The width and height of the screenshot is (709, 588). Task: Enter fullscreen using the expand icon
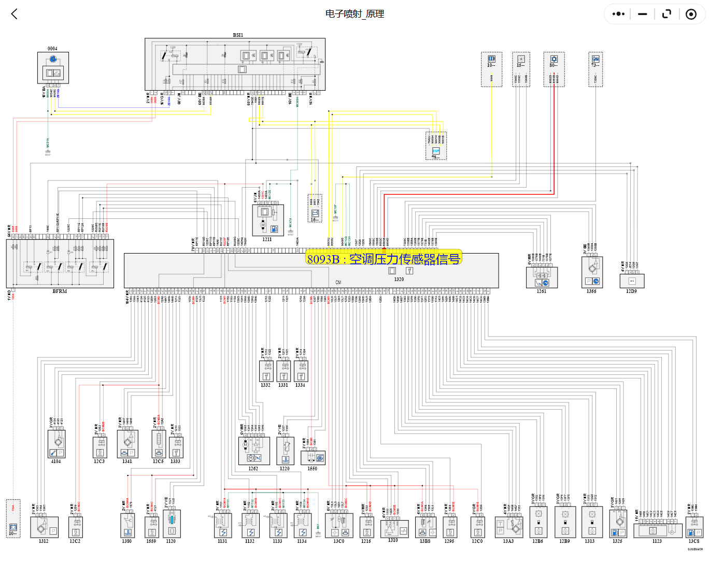666,14
